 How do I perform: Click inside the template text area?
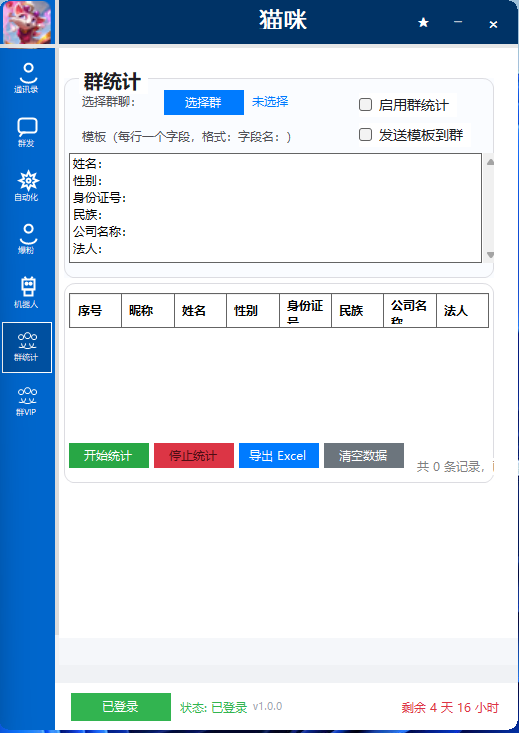(275, 208)
